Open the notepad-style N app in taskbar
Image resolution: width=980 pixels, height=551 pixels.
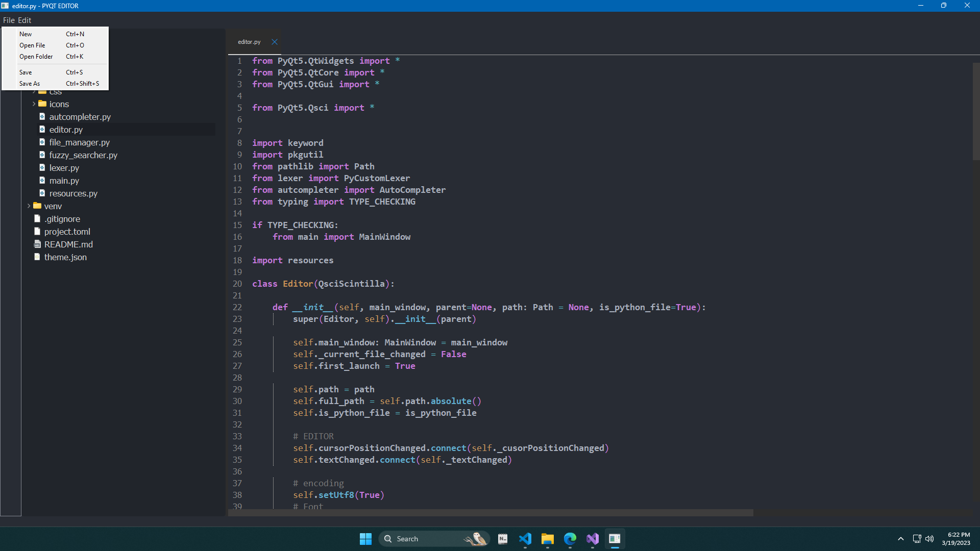pos(503,539)
